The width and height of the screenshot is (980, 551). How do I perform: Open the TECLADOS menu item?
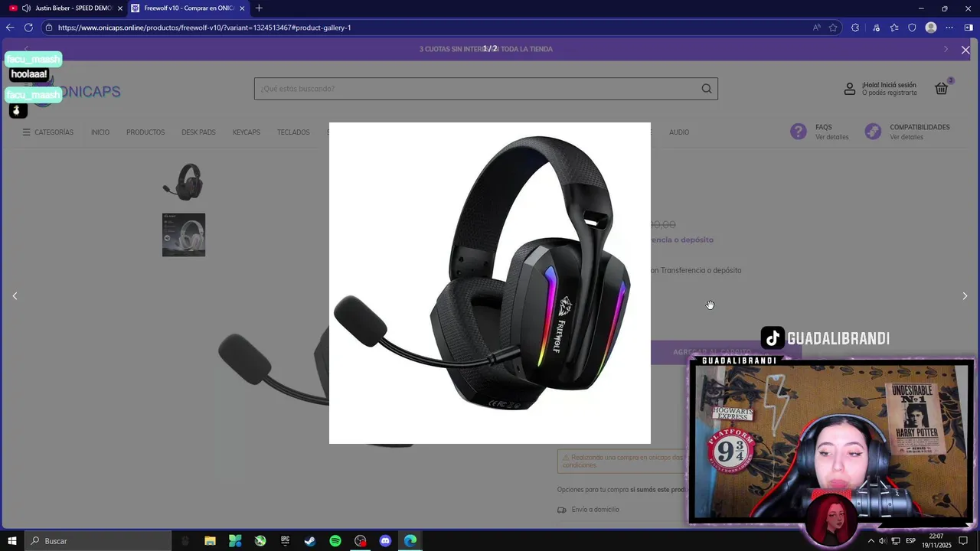coord(293,132)
